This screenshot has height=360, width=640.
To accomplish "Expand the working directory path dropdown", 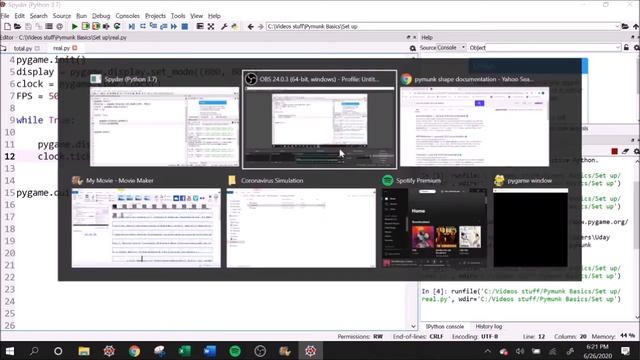I will point(617,27).
